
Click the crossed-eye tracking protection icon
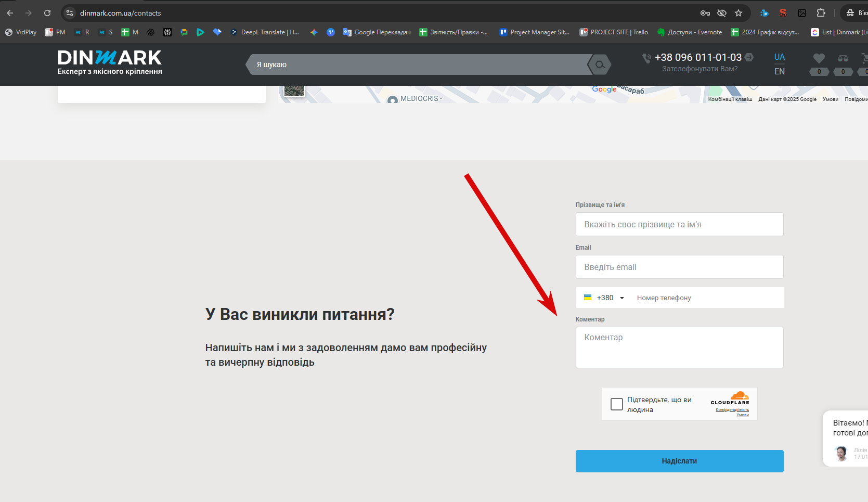pyautogui.click(x=722, y=13)
